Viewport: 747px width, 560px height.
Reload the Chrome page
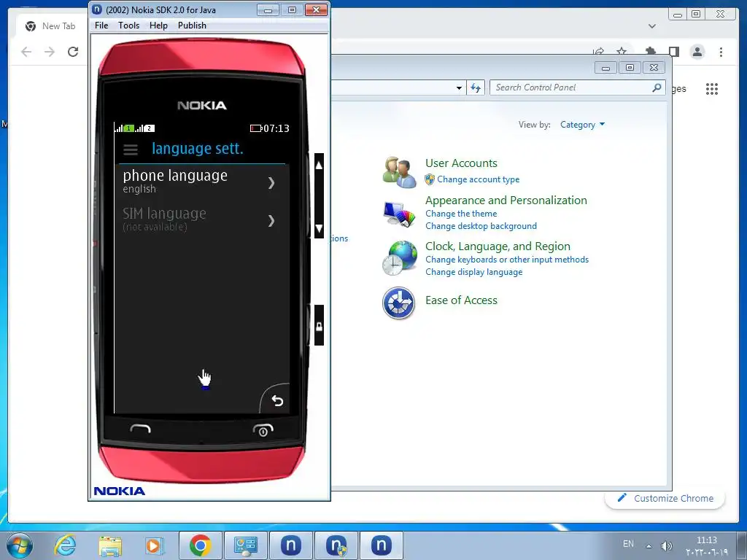pyautogui.click(x=73, y=52)
